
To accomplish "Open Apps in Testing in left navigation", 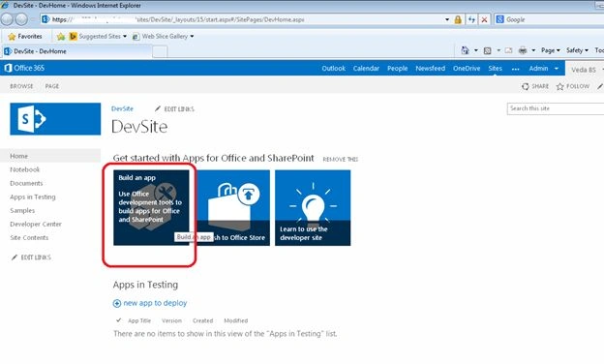I will (x=33, y=197).
